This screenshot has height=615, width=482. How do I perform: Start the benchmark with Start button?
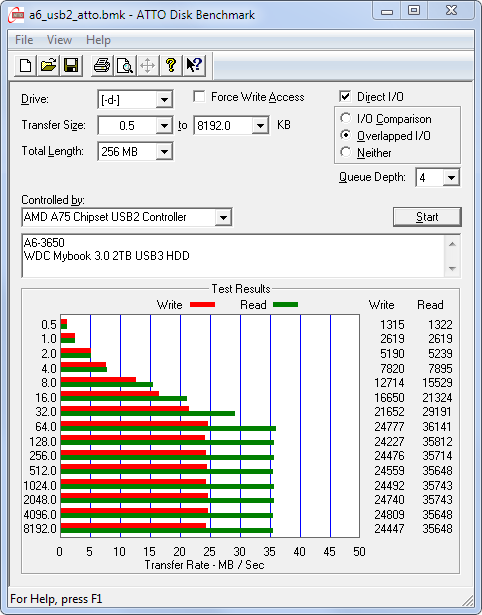click(427, 217)
